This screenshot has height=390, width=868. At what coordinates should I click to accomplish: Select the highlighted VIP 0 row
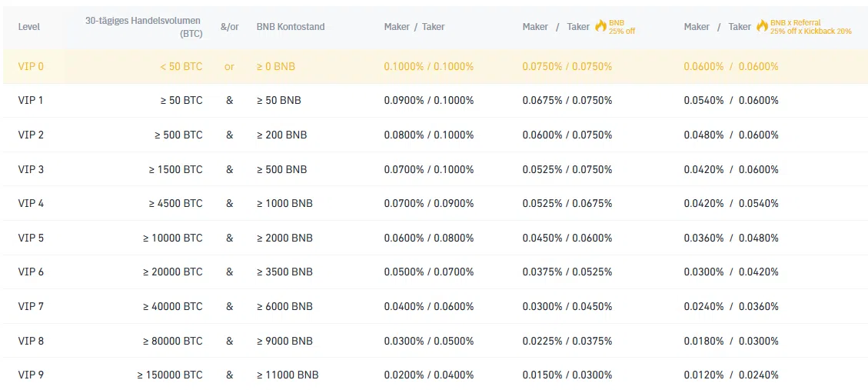434,66
